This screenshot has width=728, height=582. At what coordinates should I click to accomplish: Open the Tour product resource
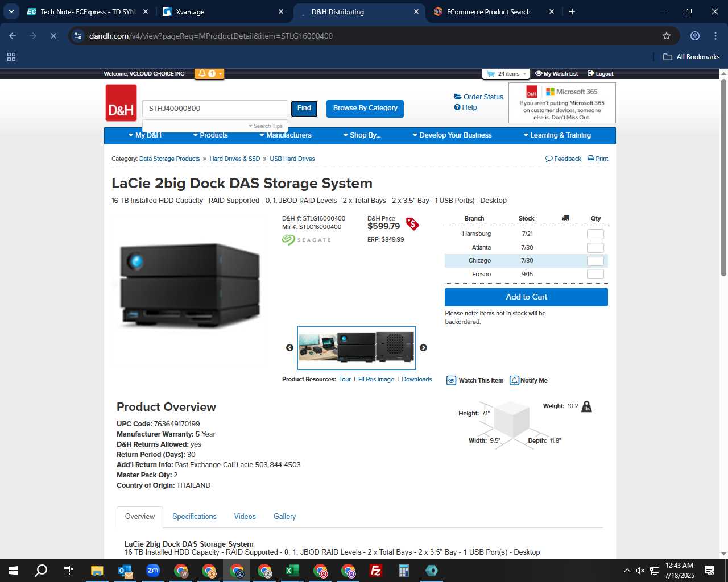point(345,380)
